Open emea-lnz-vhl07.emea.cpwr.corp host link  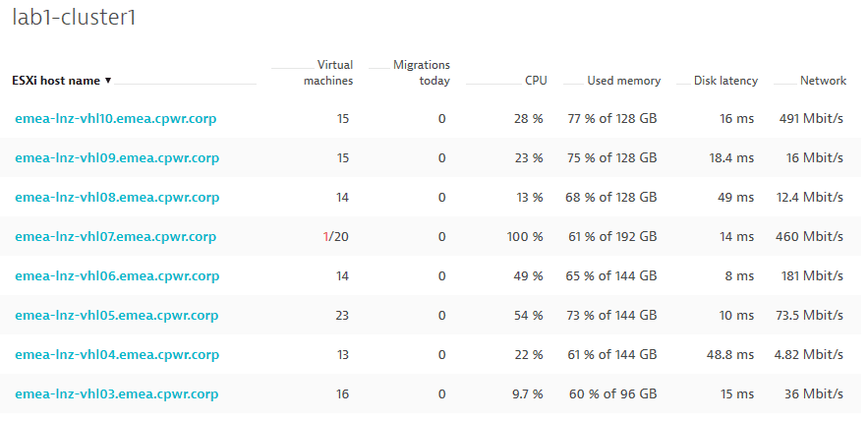115,236
